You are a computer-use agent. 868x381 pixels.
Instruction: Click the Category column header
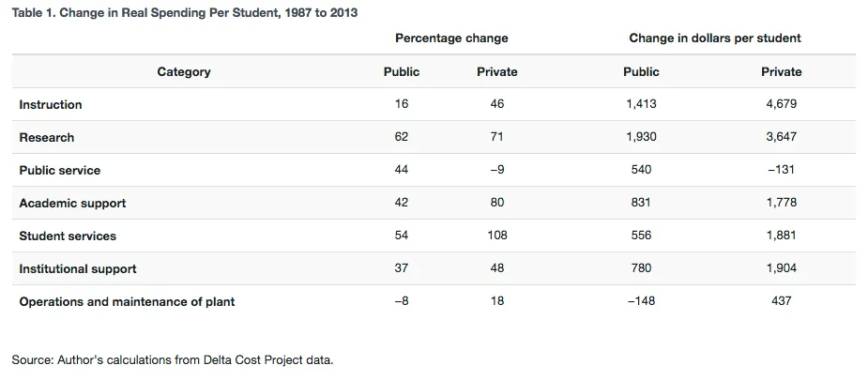(184, 71)
